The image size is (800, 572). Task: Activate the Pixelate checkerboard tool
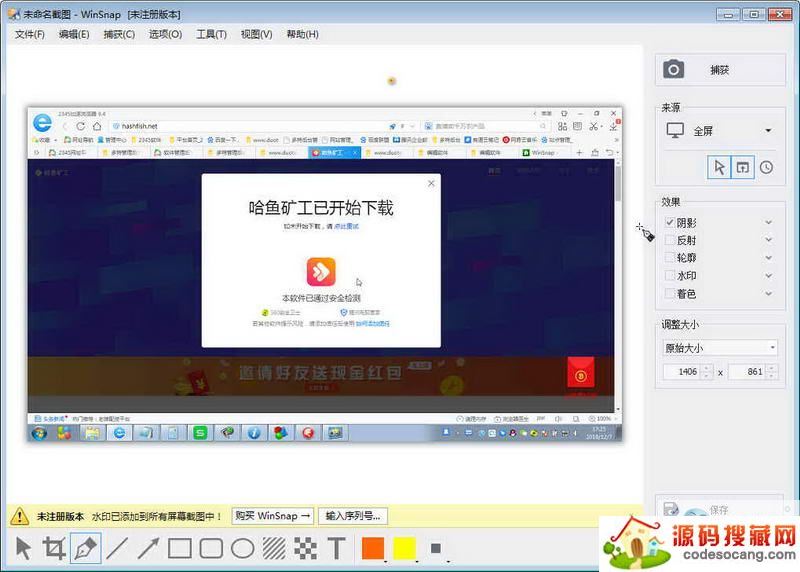[x=305, y=548]
